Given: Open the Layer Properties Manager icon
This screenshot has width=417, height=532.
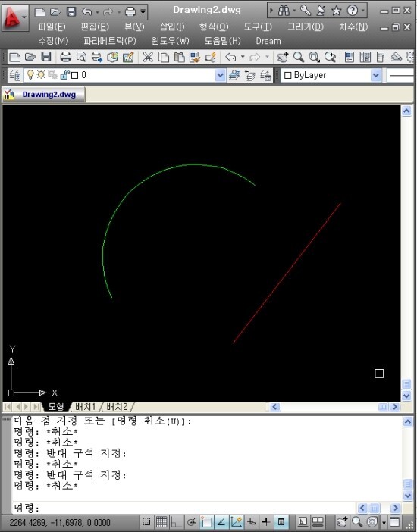Looking at the screenshot, I should pos(15,75).
